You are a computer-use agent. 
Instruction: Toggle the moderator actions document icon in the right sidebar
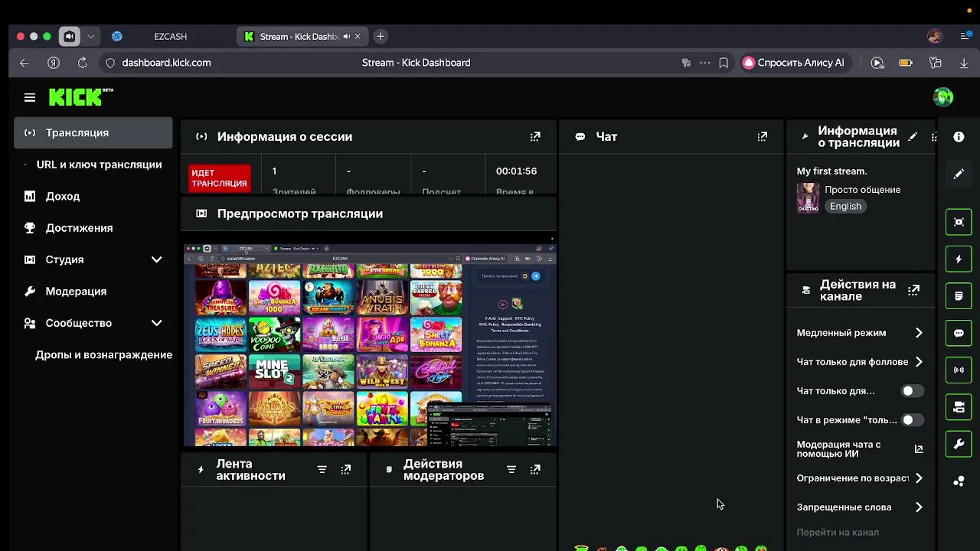tap(959, 296)
